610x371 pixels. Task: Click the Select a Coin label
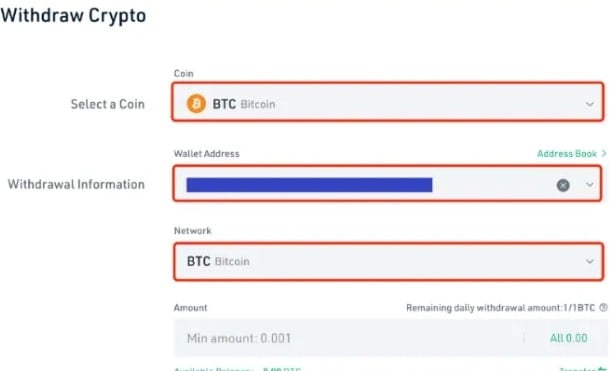(108, 104)
